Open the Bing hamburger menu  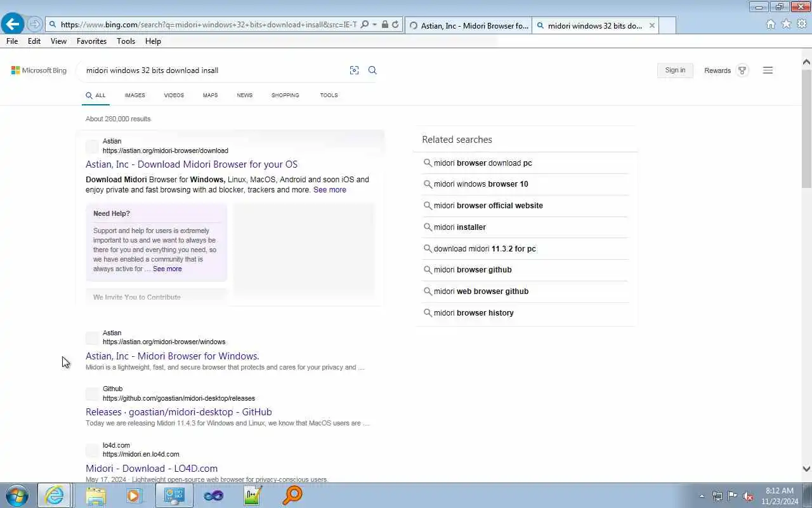point(768,70)
